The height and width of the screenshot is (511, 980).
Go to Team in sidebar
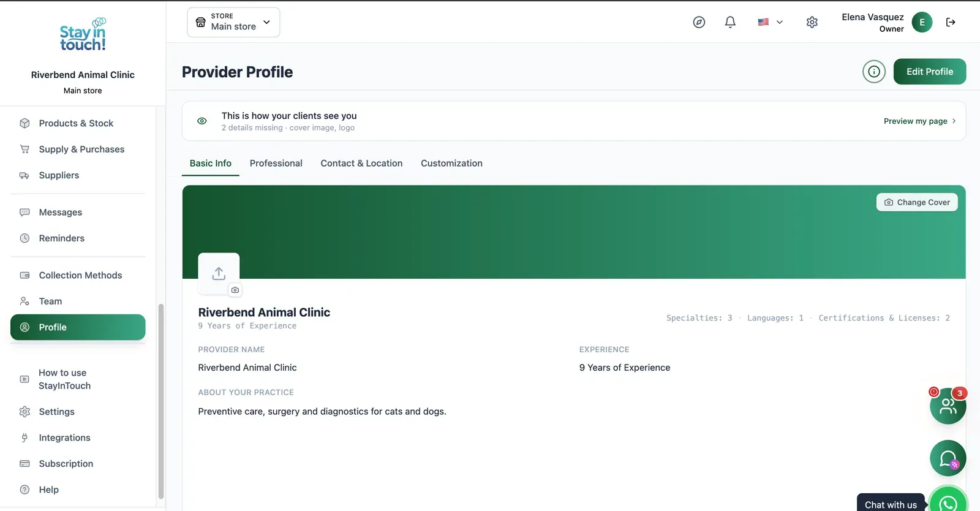pos(78,301)
